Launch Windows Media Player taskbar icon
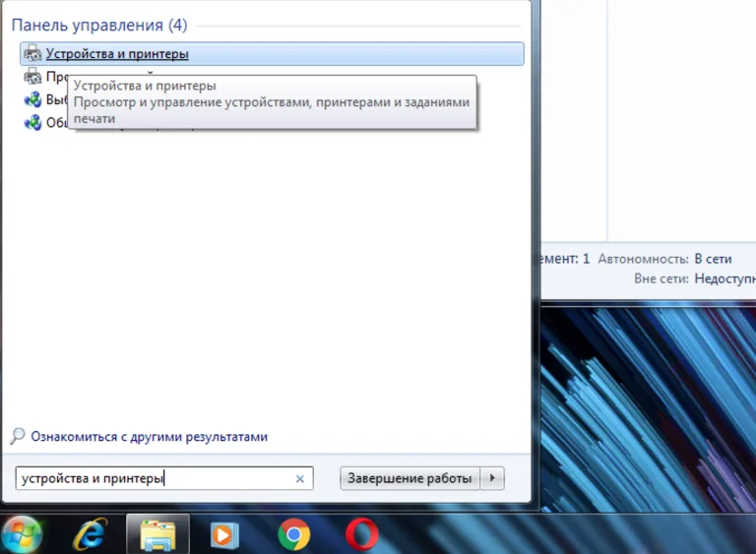Viewport: 756px width, 554px height. click(x=224, y=535)
